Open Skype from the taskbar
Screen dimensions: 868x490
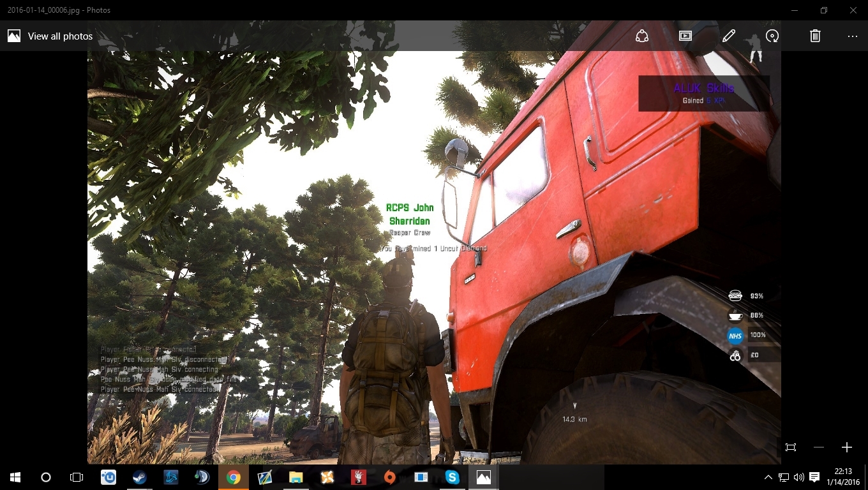(x=452, y=477)
